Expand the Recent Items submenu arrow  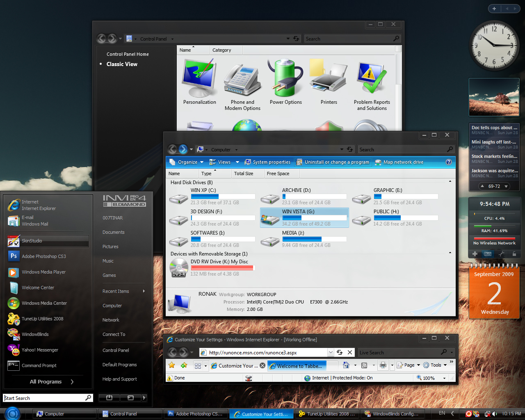tap(144, 291)
